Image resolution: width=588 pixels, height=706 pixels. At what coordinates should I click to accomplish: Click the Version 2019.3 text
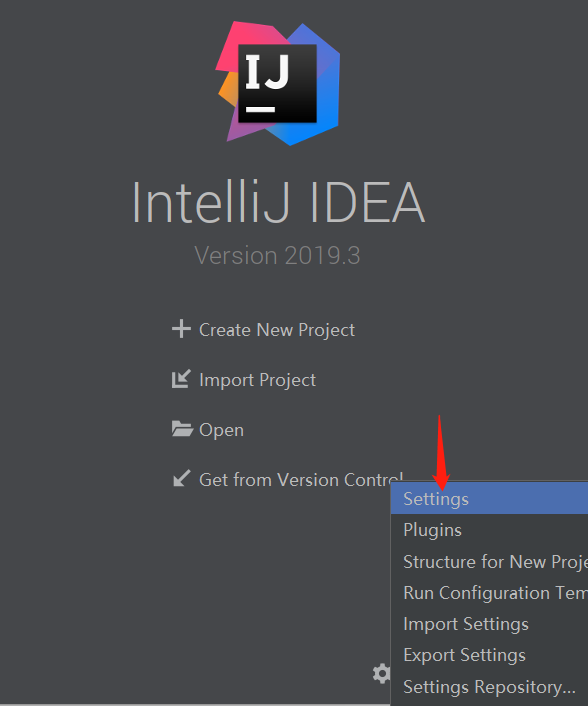tap(277, 255)
